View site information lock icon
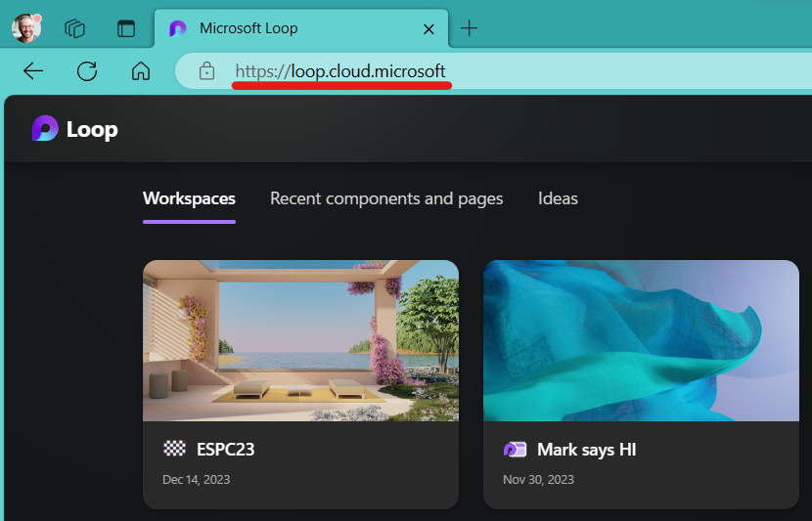Image resolution: width=812 pixels, height=521 pixels. click(x=206, y=71)
